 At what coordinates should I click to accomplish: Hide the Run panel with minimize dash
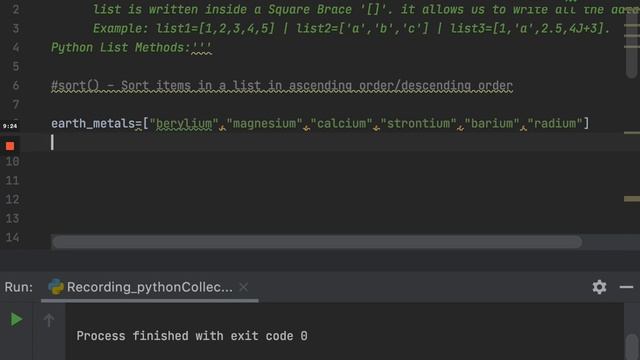click(626, 287)
